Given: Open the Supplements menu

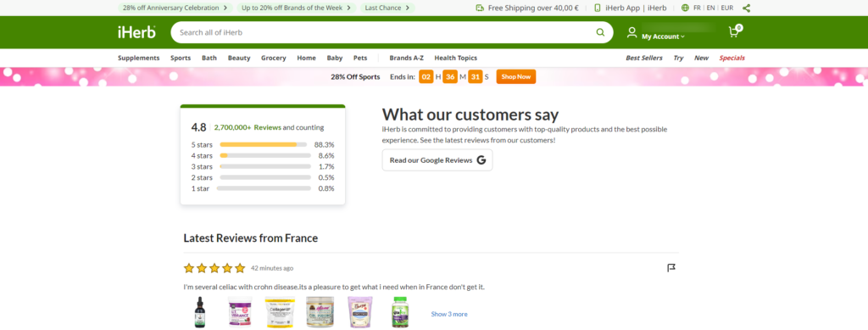Looking at the screenshot, I should 138,58.
